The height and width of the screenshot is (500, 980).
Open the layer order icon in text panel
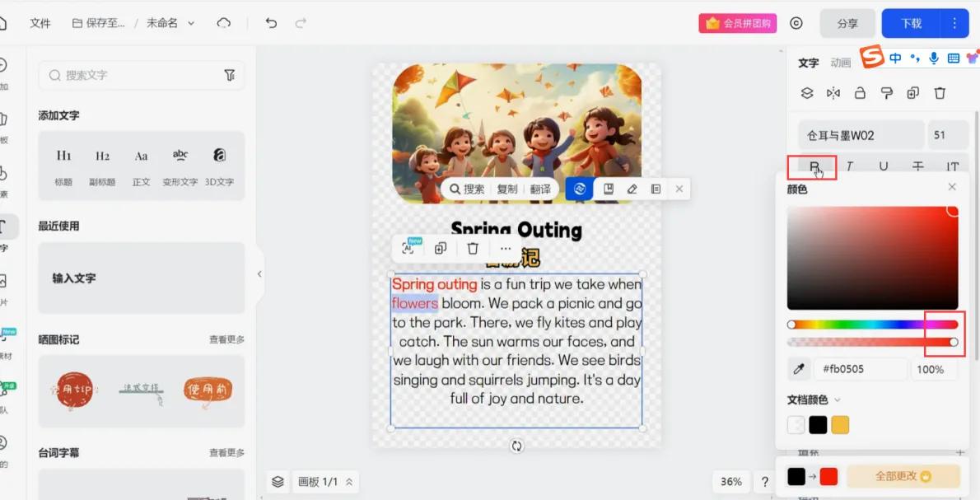coord(807,93)
